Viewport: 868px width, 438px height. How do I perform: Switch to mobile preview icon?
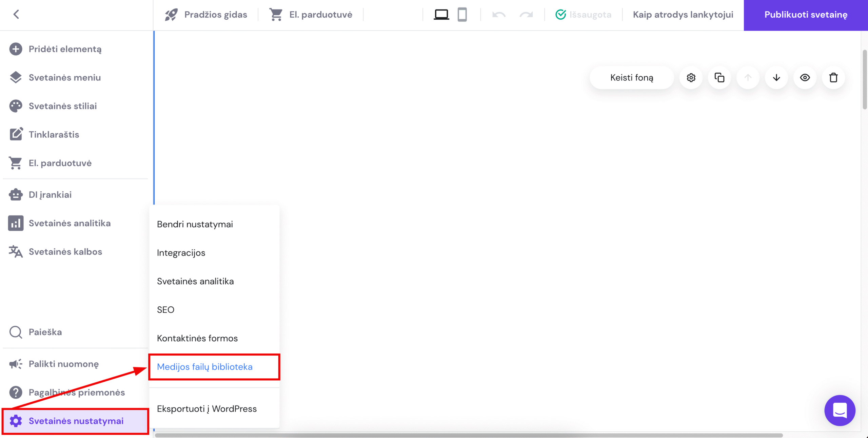[462, 15]
